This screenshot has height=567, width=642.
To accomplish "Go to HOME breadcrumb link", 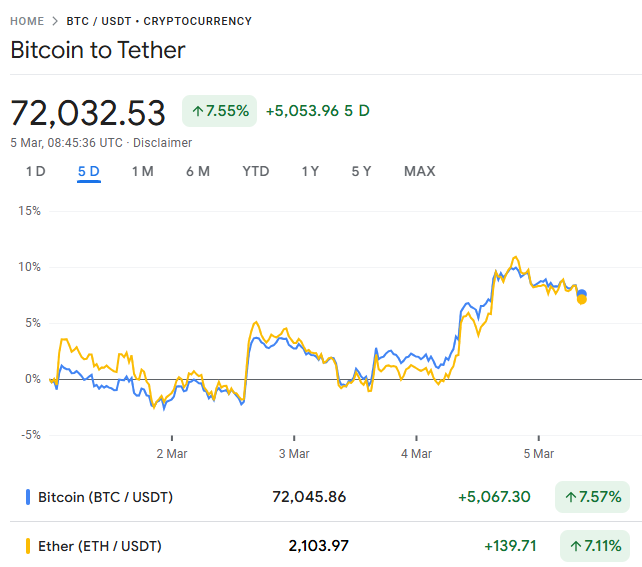I will 27,21.
